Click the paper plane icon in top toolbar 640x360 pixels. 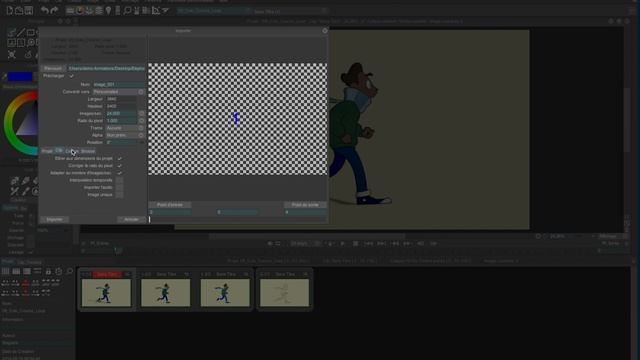click(x=165, y=10)
